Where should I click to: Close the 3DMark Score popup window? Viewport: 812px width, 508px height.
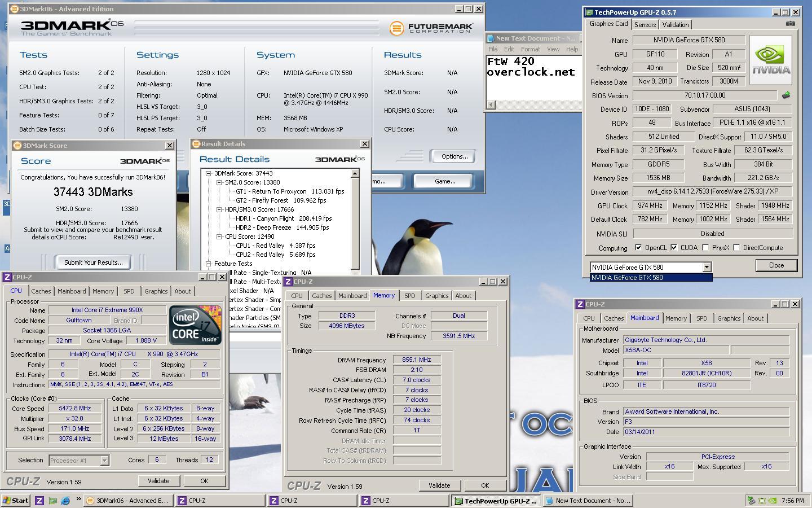click(x=169, y=146)
